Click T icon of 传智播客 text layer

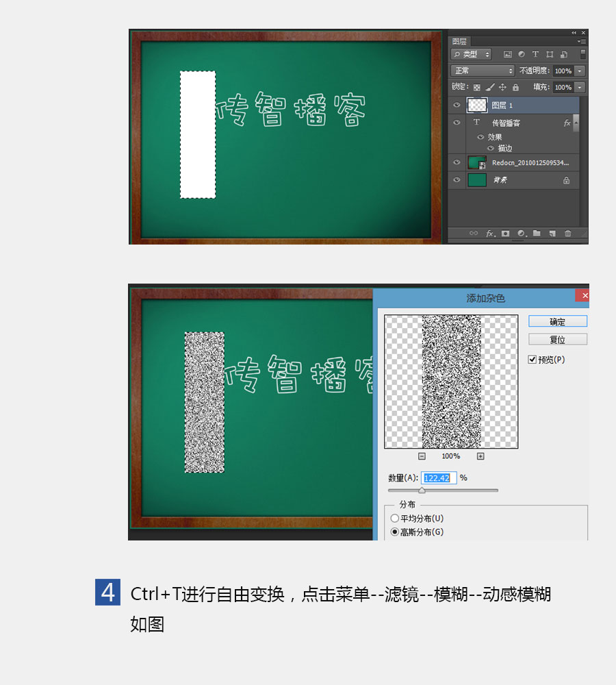(476, 123)
